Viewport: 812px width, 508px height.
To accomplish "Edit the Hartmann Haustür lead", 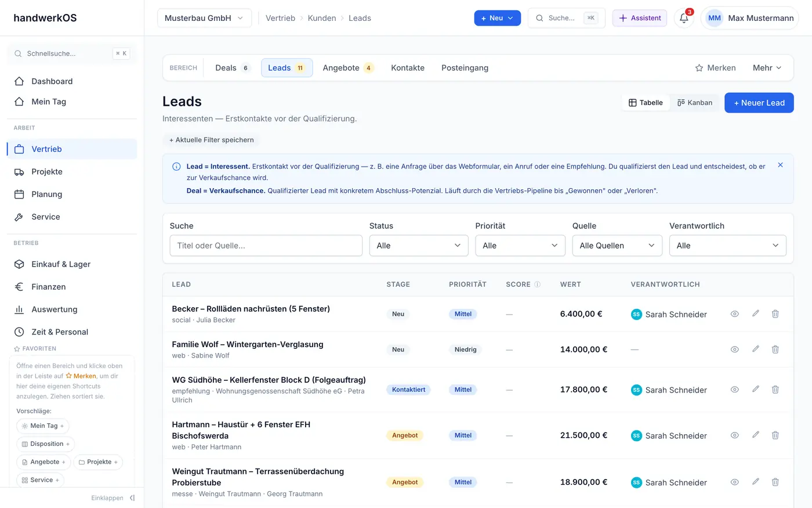I will (755, 435).
